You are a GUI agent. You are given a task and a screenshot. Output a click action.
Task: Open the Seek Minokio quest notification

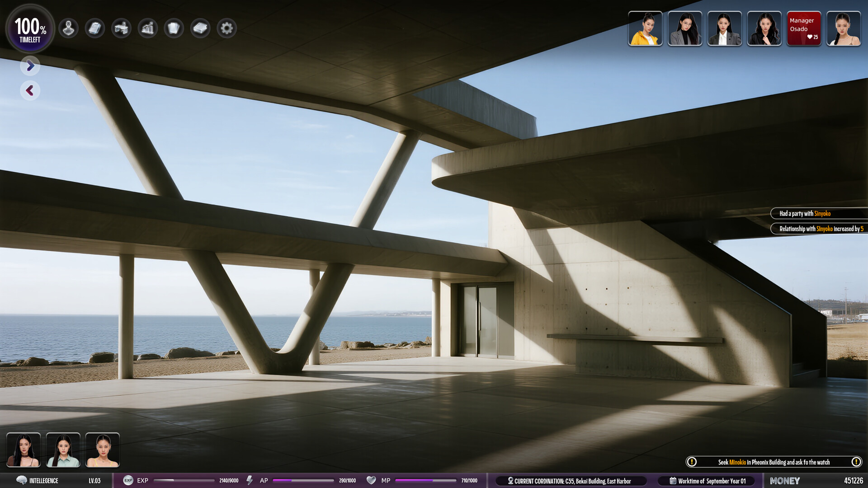774,462
